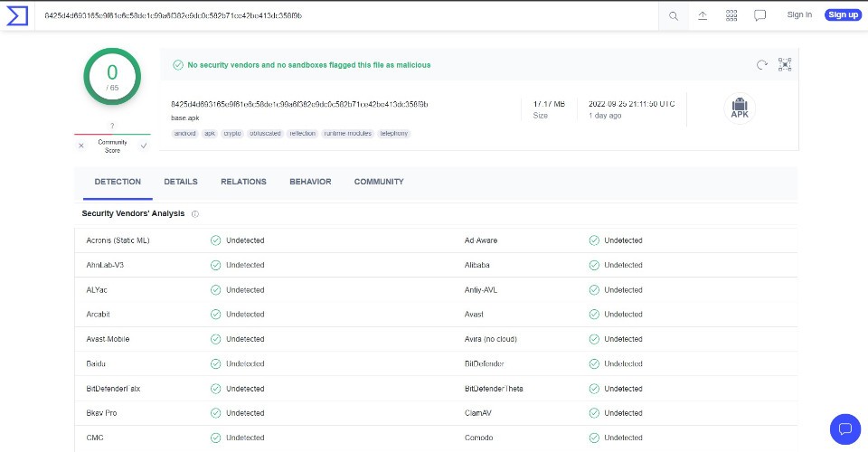The image size is (868, 452).
Task: Click the file hash in the summary card
Action: tap(299, 104)
